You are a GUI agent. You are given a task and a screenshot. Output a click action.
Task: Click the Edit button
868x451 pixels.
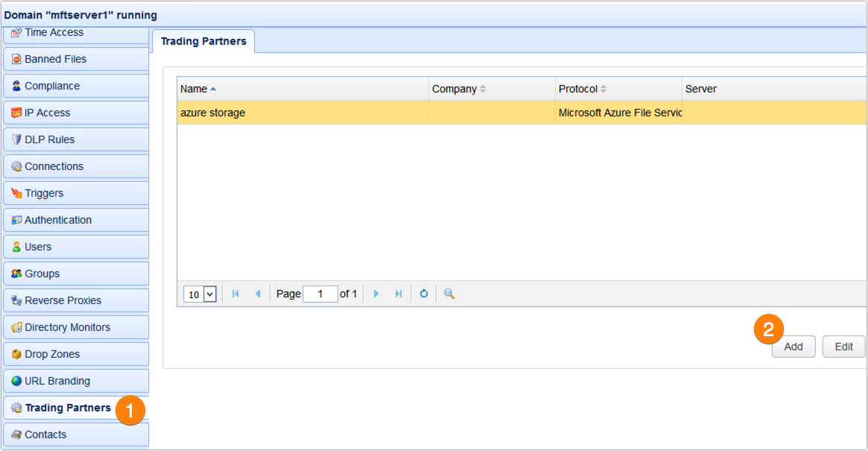(843, 346)
